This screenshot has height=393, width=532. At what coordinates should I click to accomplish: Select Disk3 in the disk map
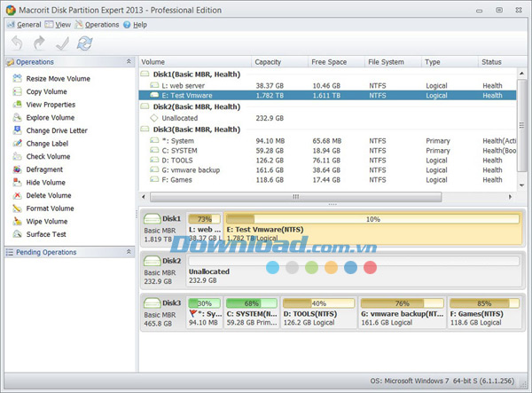coord(163,312)
